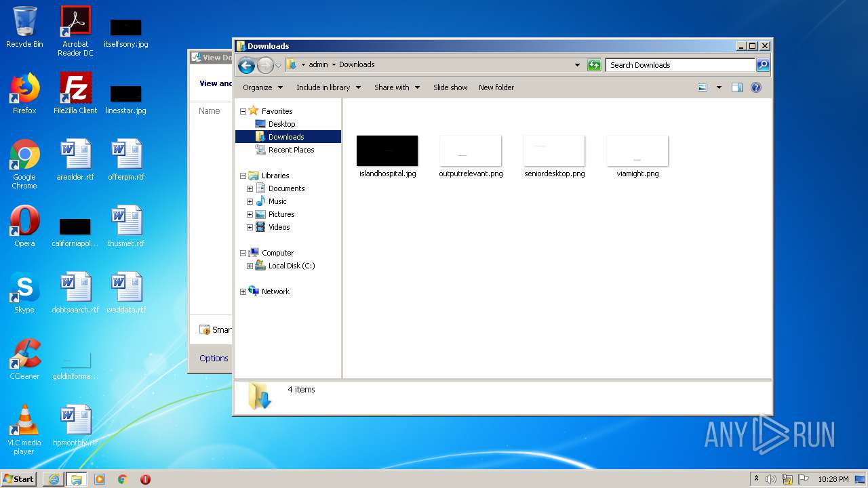Open the Share with menu

(x=397, y=87)
